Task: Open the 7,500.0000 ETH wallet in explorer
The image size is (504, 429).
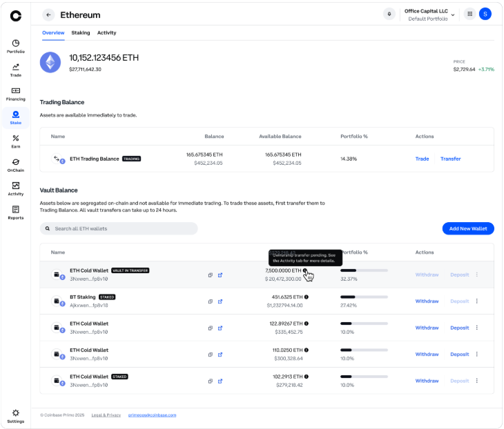Action: (x=220, y=275)
